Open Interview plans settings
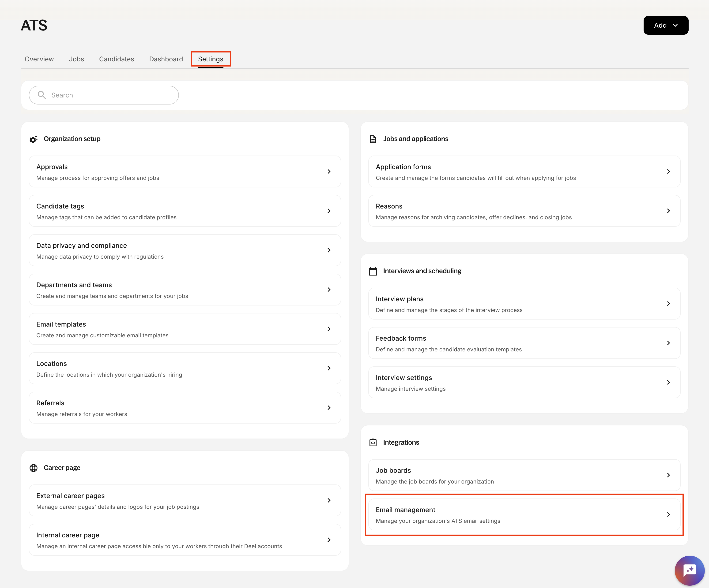709x588 pixels. click(x=524, y=304)
